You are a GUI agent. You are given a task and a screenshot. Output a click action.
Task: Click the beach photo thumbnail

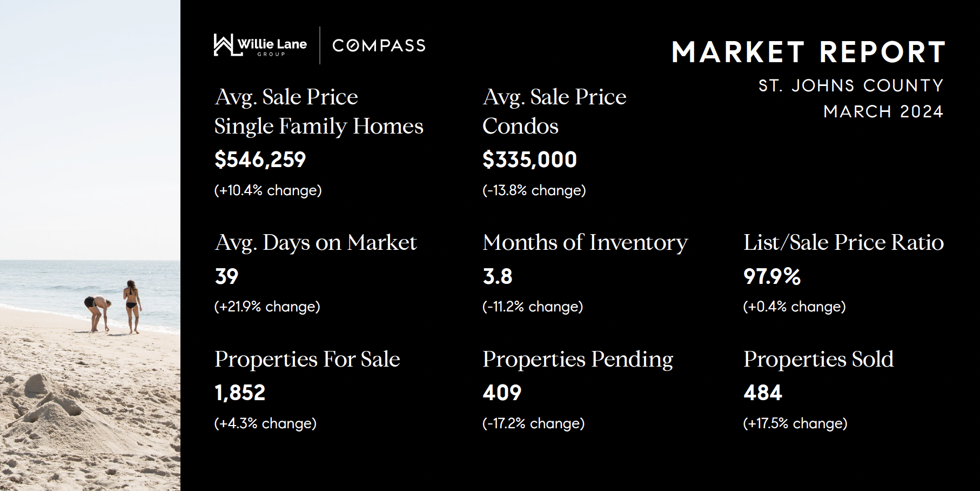click(90, 246)
